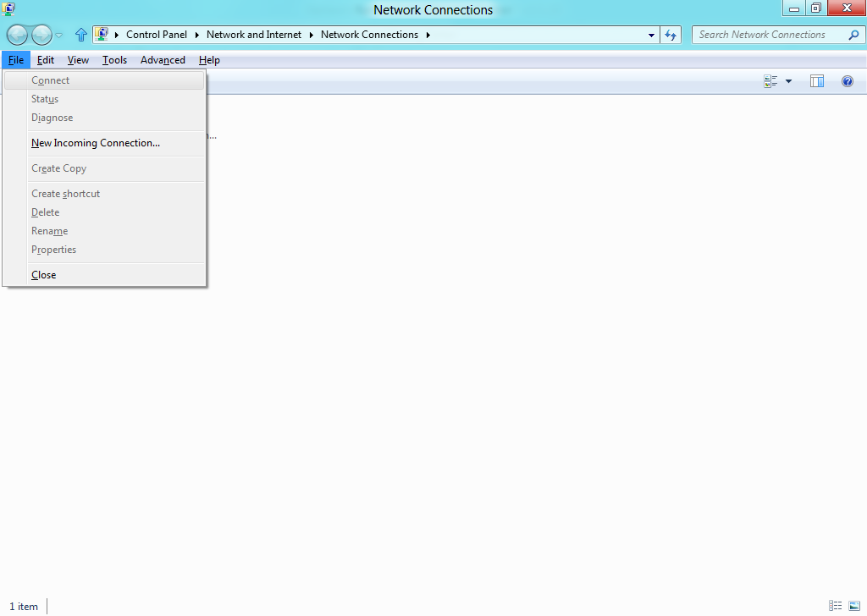Go up one level with blue up arrow
This screenshot has width=867, height=616.
tap(80, 35)
